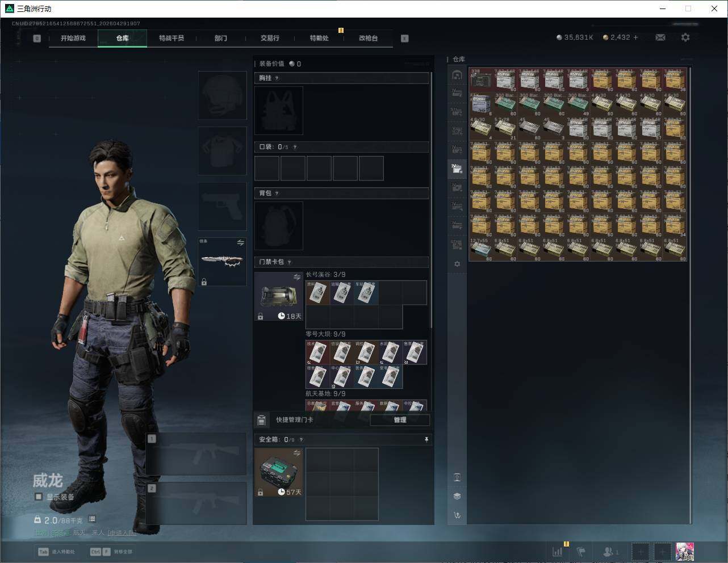The image size is (728, 563).
Task: Click empty primary weapon slot 2
Action: coord(196,503)
